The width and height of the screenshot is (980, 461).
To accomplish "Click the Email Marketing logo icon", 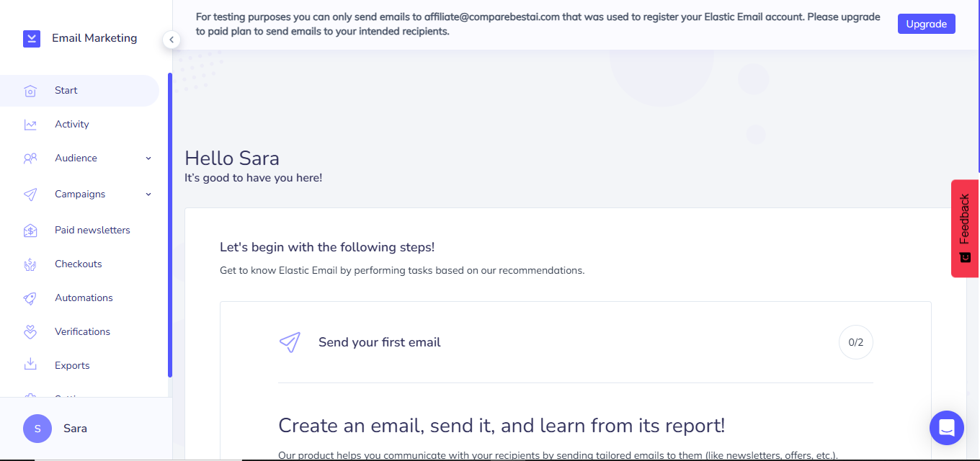I will click(31, 38).
